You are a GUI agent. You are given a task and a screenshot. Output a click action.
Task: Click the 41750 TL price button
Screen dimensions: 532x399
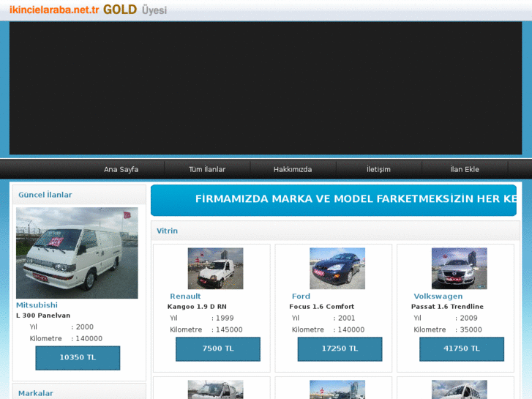(462, 348)
